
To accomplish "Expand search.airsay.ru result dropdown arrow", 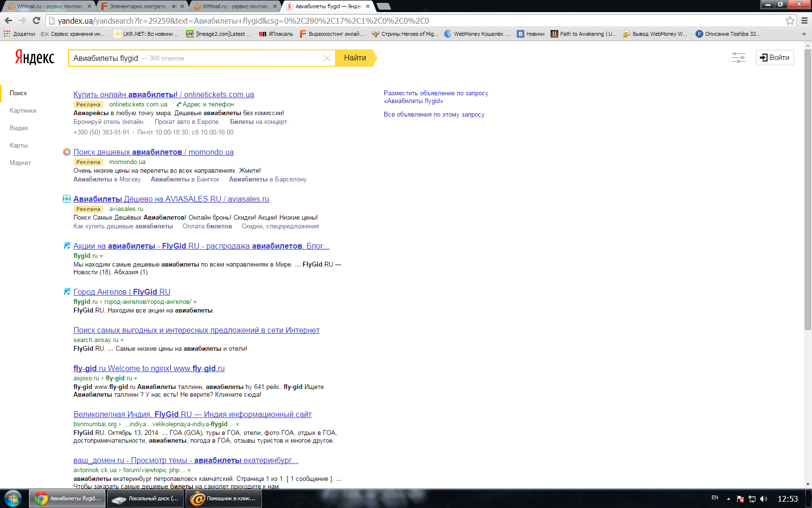I will point(122,340).
